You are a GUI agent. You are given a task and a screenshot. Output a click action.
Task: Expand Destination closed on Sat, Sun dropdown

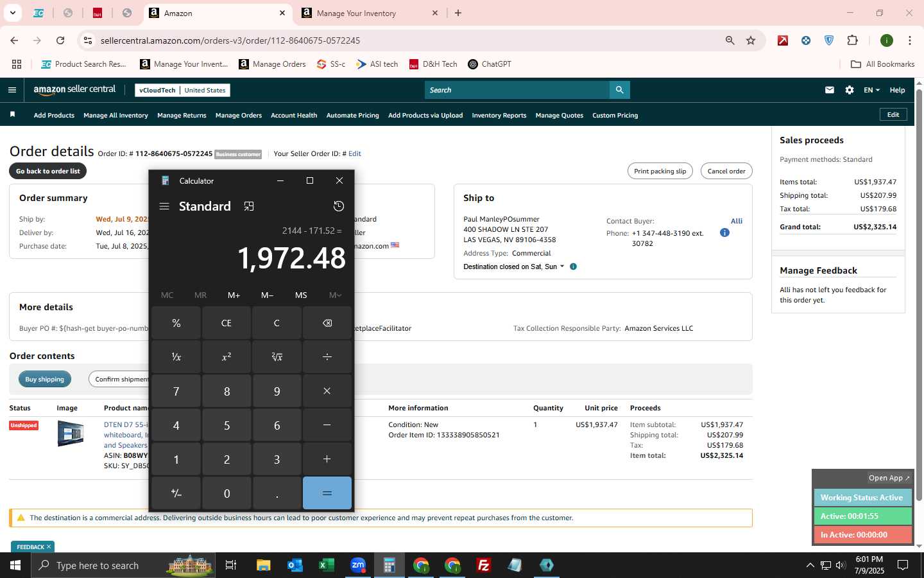pyautogui.click(x=513, y=267)
